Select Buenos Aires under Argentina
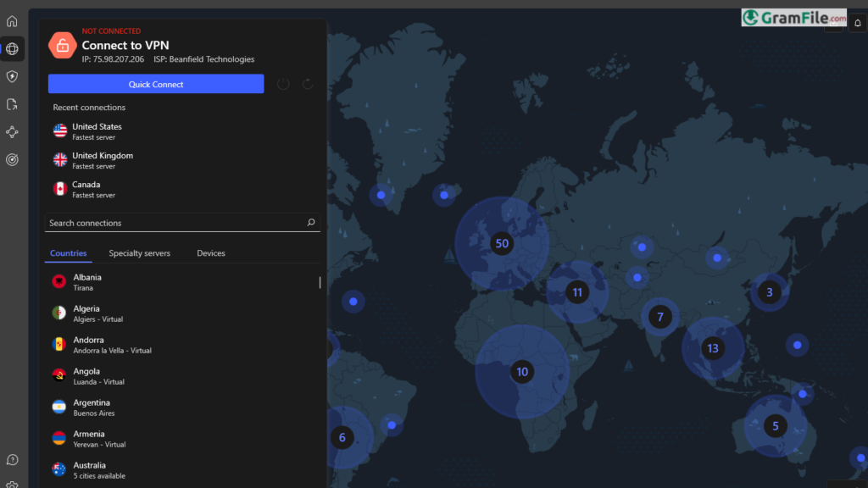The image size is (868, 488). click(x=93, y=413)
